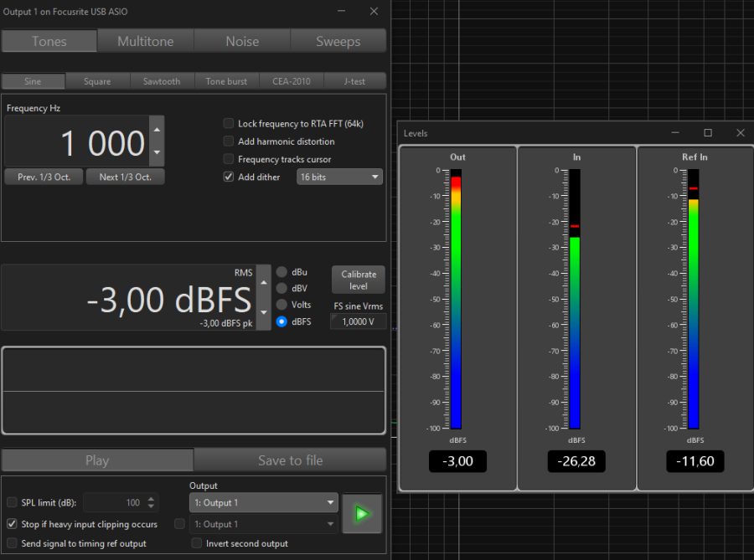The width and height of the screenshot is (754, 560).
Task: Click the Ref In -11,60 readout
Action: (x=695, y=461)
